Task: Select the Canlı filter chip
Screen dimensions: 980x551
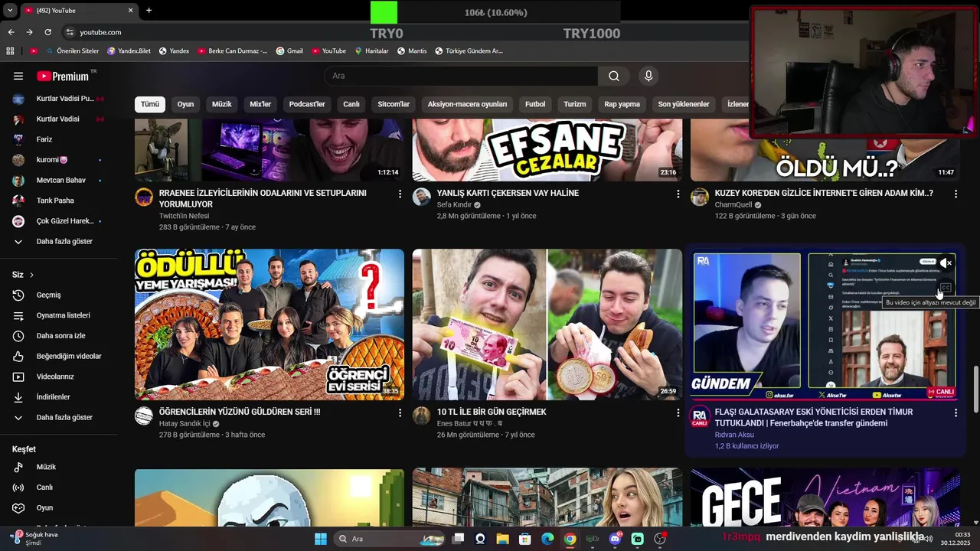Action: 351,104
